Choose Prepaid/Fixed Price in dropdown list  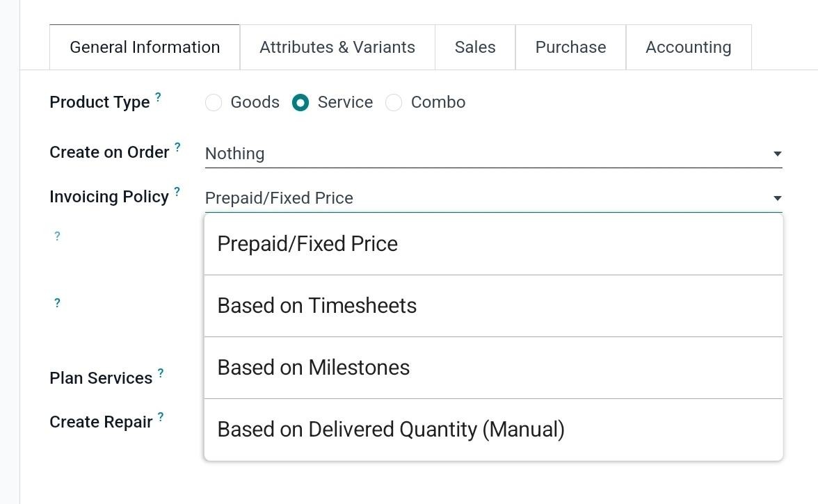[307, 244]
